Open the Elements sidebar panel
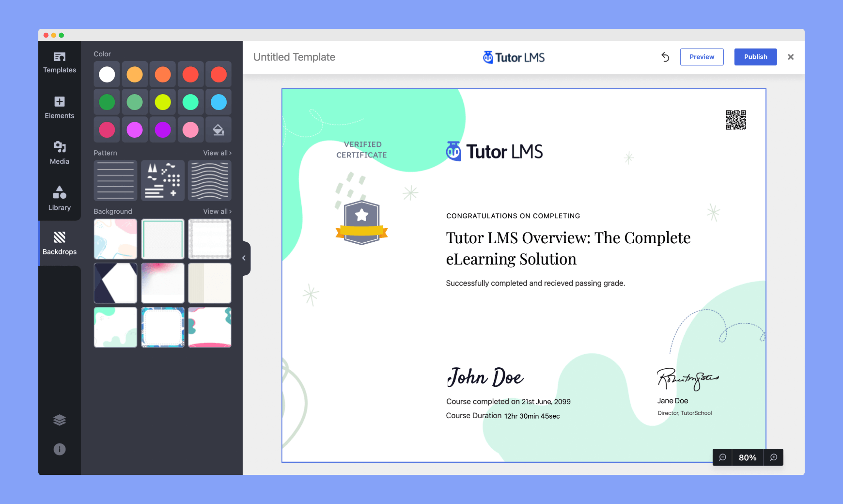Viewport: 843px width, 504px height. click(59, 108)
